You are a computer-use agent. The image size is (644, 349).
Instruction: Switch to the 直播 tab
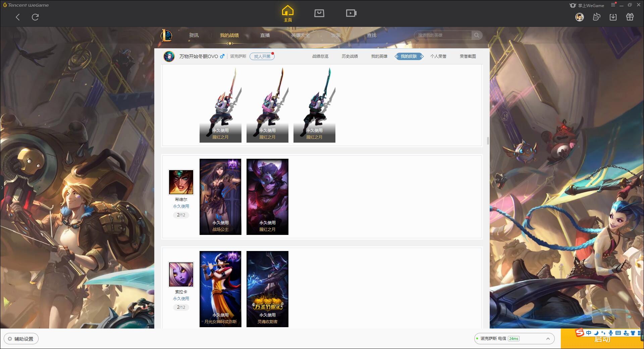tap(265, 35)
